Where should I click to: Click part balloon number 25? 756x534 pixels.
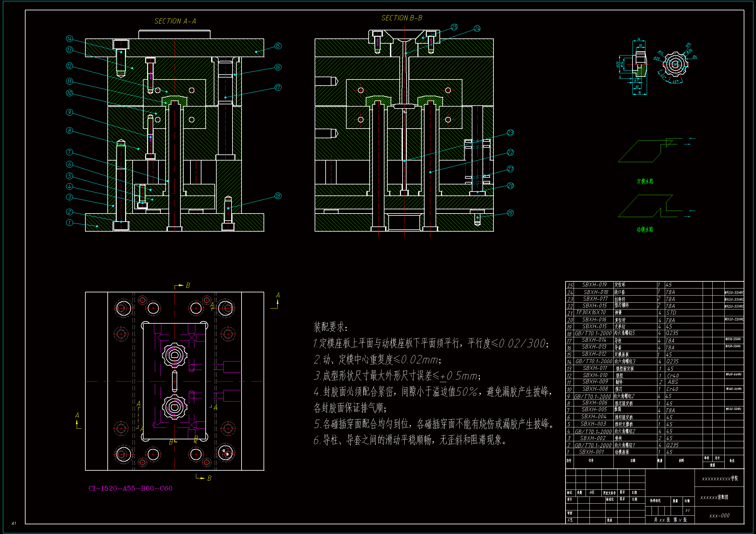(454, 27)
